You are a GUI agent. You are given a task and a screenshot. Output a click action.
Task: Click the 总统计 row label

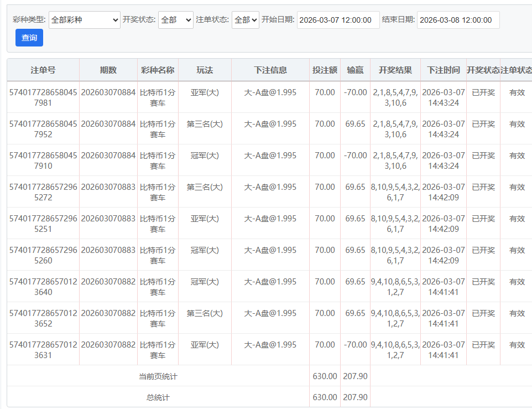pos(158,397)
